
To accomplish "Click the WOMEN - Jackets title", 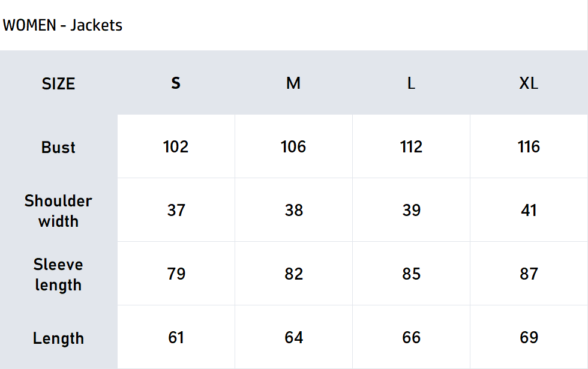I will tap(62, 25).
